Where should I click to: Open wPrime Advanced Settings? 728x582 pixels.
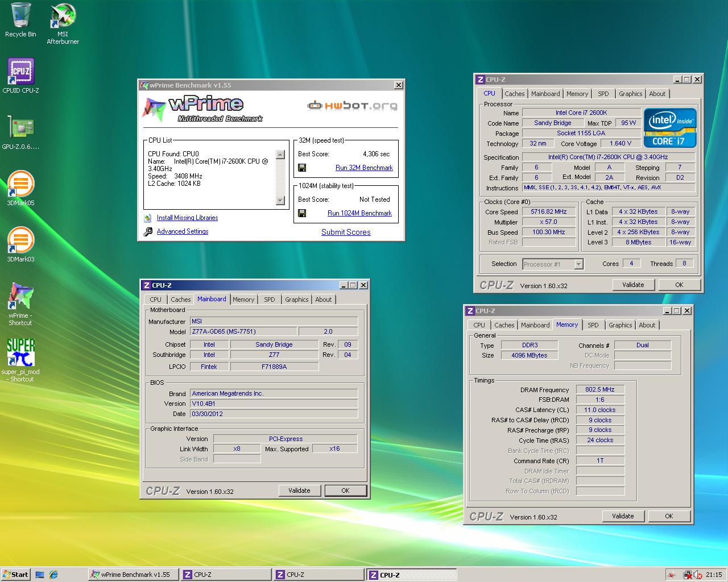pos(183,231)
